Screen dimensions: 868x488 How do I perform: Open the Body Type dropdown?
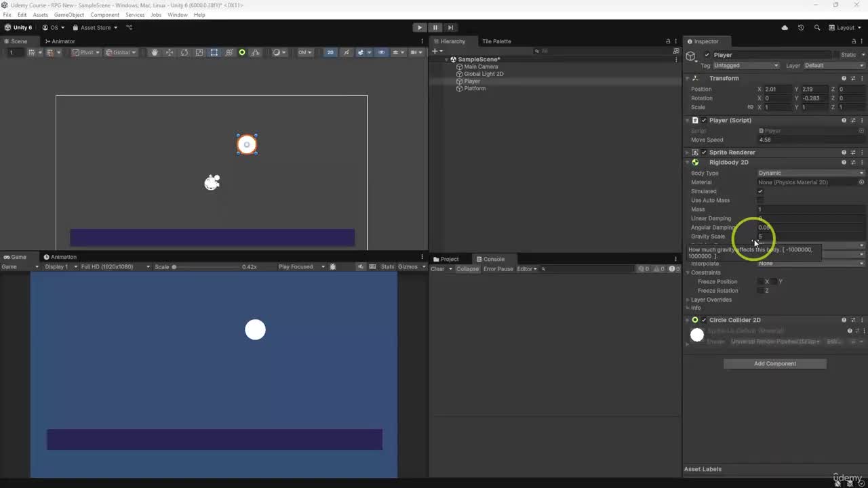811,173
